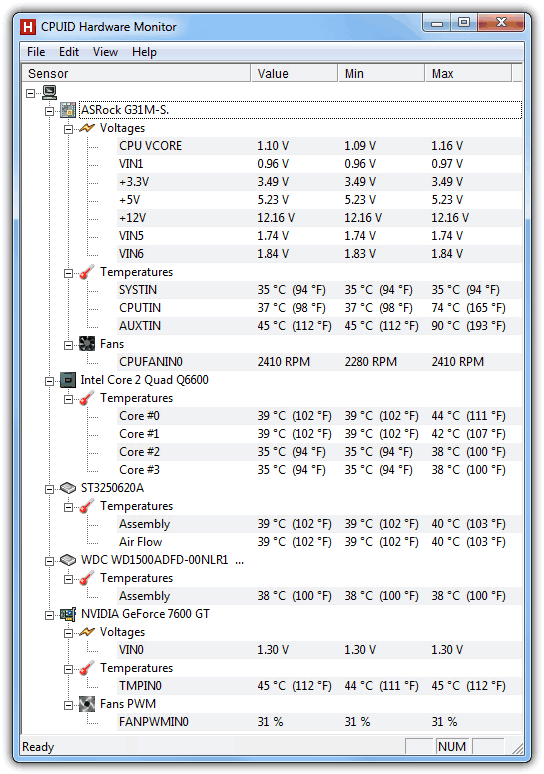Screen dimensions: 544x774
Task: Select the FANPWMIN0 row
Action: click(319, 722)
